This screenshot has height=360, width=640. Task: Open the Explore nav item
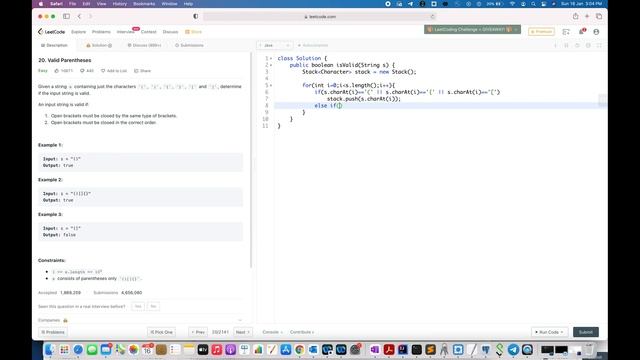[78, 32]
